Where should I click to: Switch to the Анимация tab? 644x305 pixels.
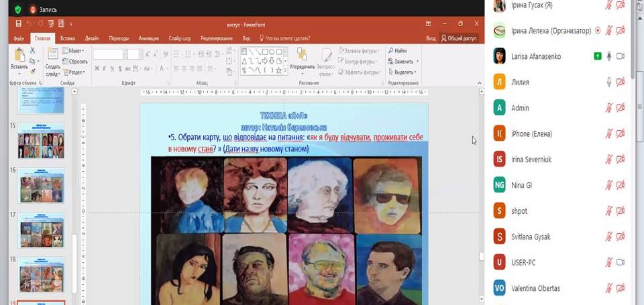tap(149, 39)
